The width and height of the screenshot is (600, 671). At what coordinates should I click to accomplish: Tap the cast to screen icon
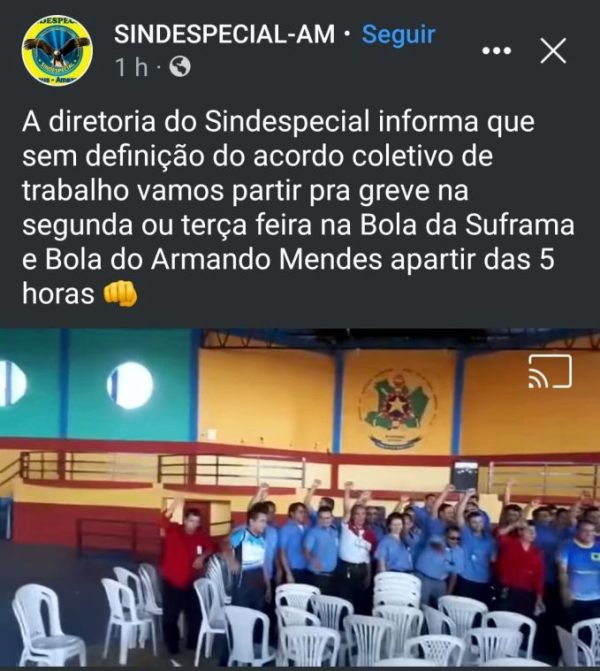pos(550,371)
